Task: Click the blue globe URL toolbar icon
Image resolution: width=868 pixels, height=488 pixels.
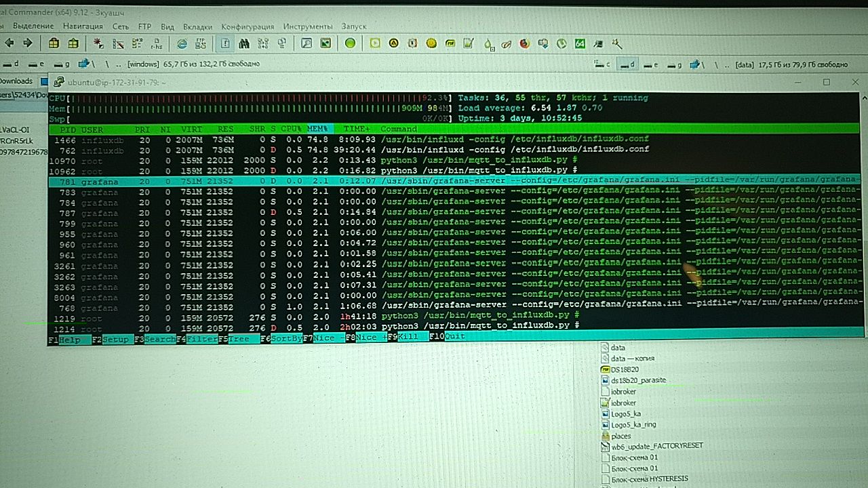Action: (182, 43)
